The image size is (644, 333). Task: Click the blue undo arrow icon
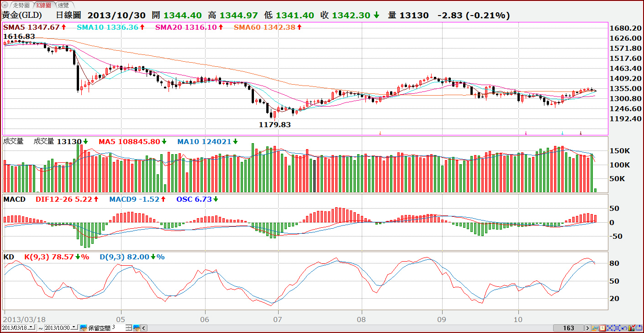(624, 328)
